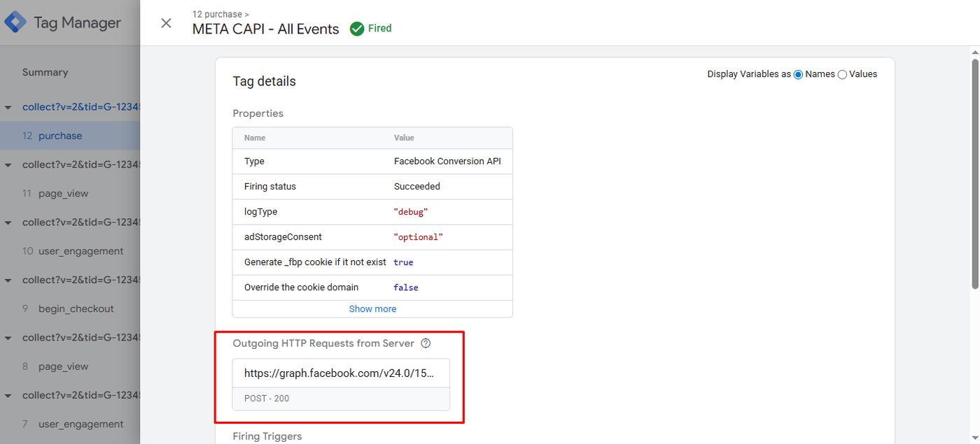The height and width of the screenshot is (444, 980).
Task: Select the 12 purchase event
Action: tap(70, 136)
